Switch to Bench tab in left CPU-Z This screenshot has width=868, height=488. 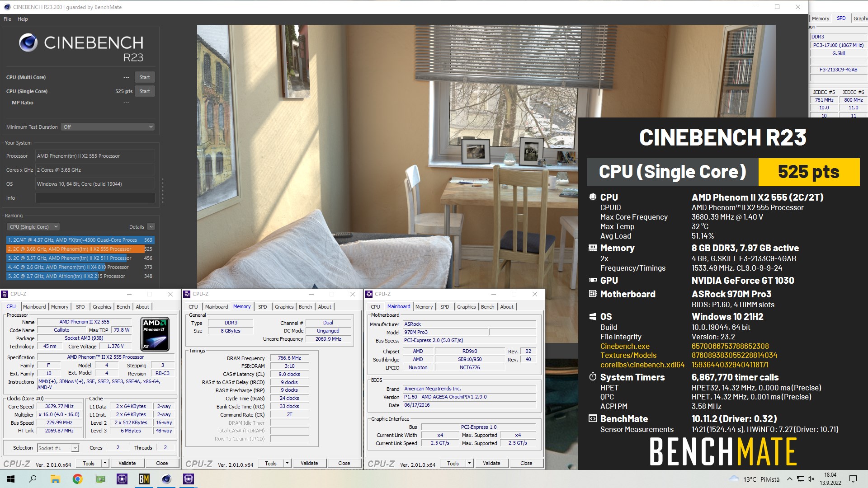click(x=123, y=307)
